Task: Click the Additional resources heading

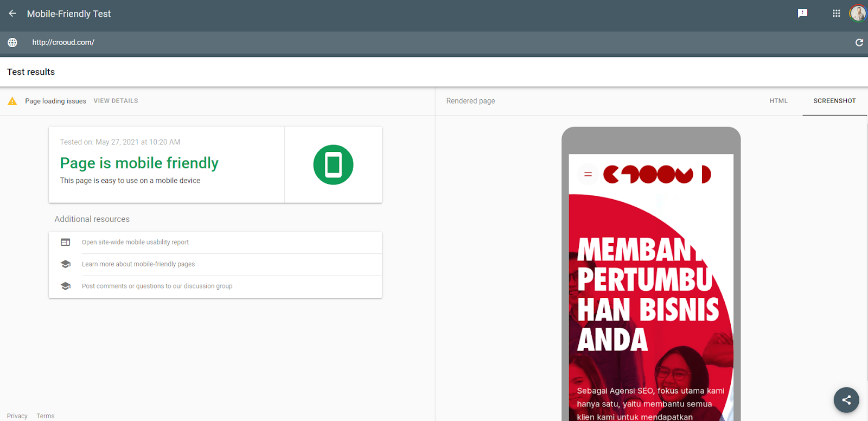Action: (x=92, y=219)
